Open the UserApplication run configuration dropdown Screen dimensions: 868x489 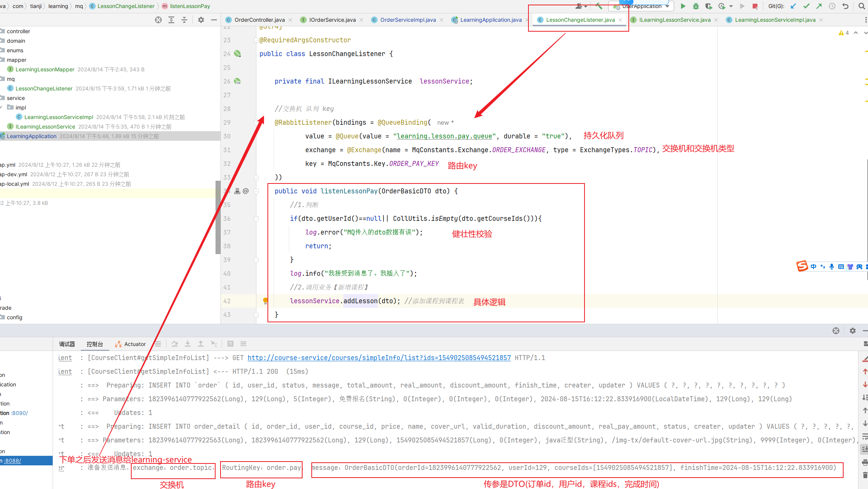[x=667, y=6]
